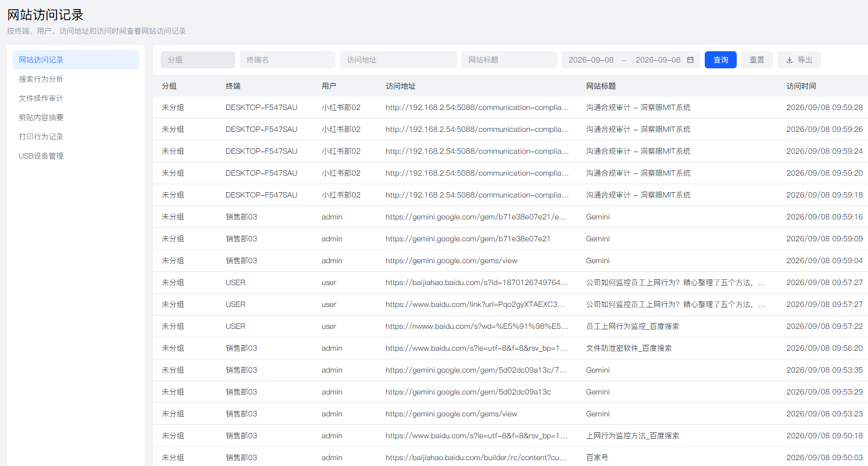Image resolution: width=868 pixels, height=466 pixels.
Task: Select the start date 2026-09-08
Action: (591, 60)
